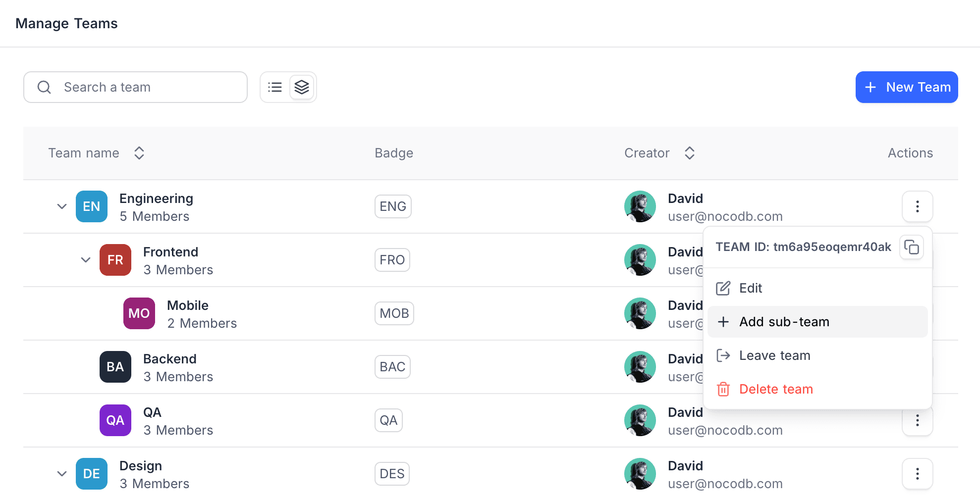Click the EN Engineering team avatar

[92, 206]
